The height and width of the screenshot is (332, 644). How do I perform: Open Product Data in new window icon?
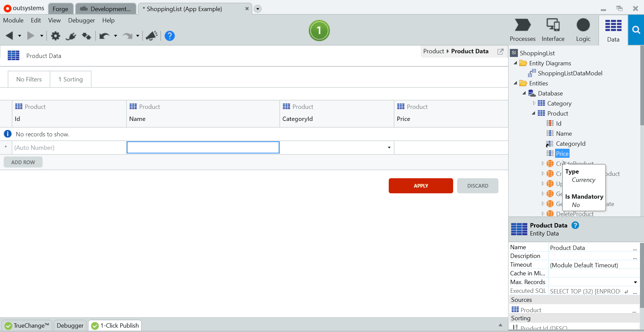tap(500, 51)
